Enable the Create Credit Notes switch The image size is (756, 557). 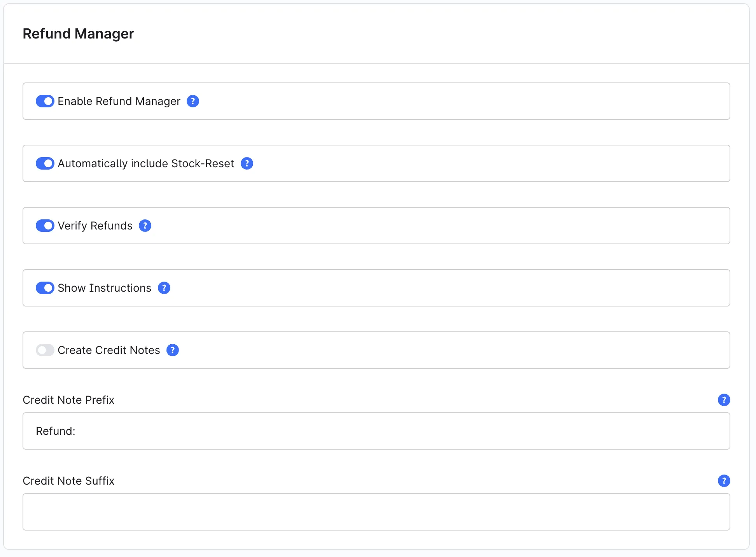tap(45, 350)
